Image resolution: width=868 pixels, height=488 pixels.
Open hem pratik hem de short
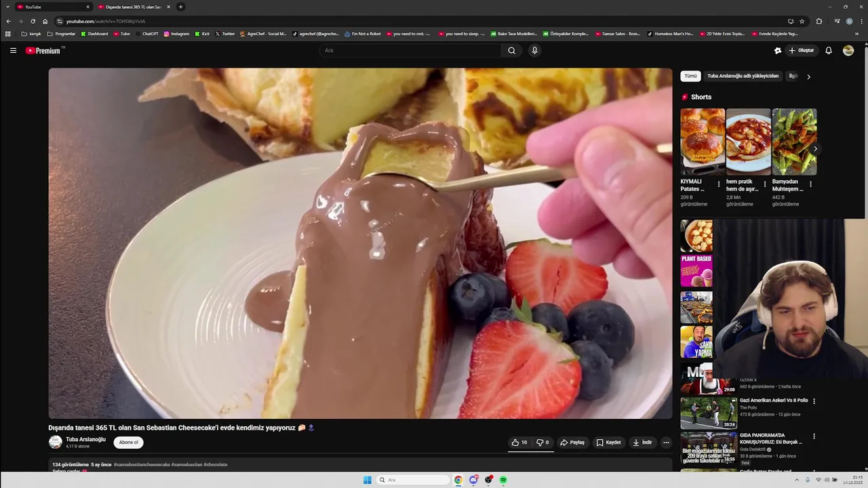[748, 142]
